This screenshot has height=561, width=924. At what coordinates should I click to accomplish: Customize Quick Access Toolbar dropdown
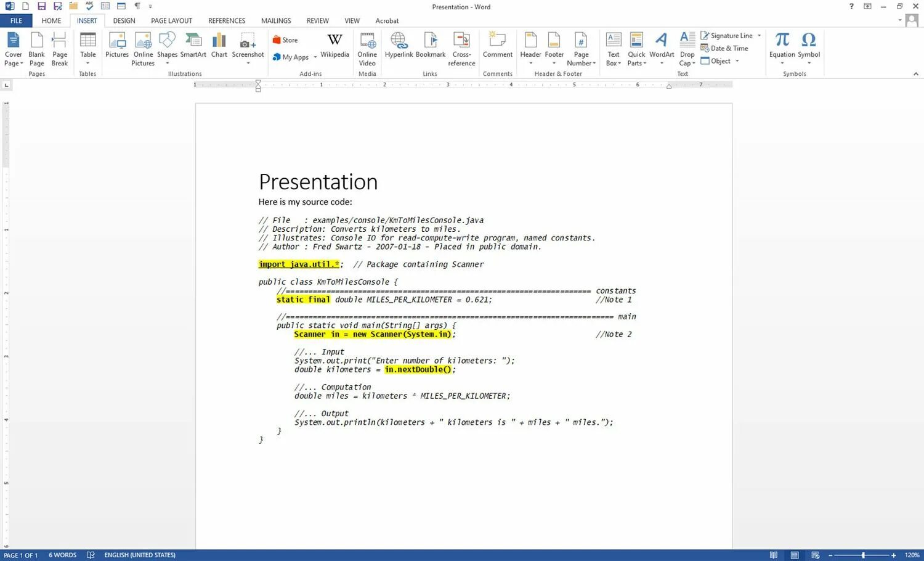150,6
